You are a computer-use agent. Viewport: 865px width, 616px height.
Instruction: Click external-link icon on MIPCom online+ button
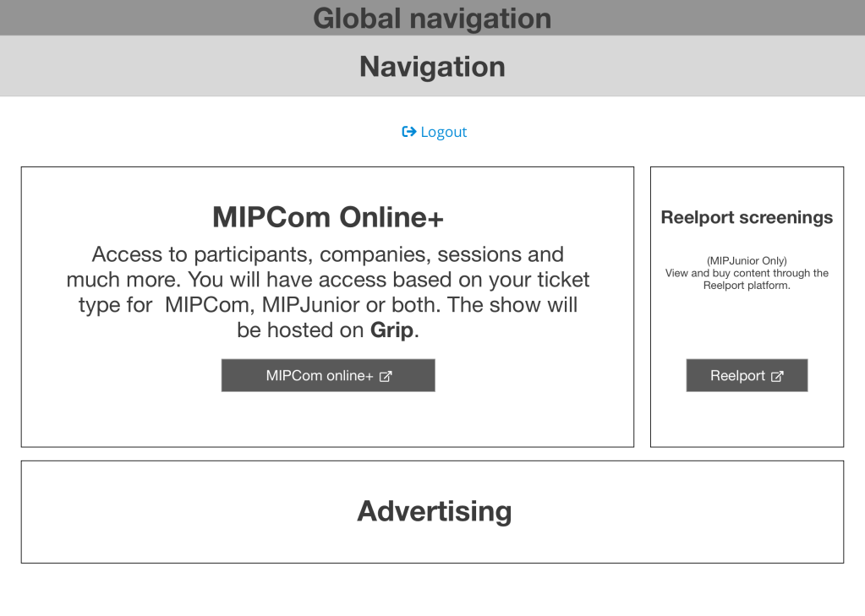[x=386, y=377]
